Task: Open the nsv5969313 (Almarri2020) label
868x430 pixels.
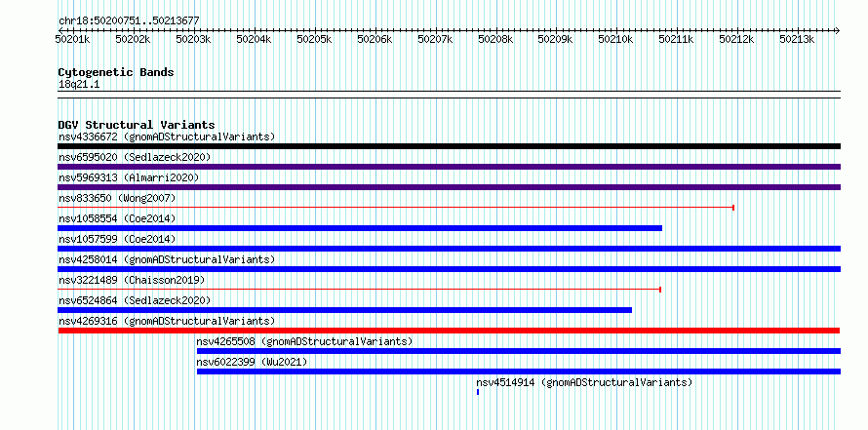Action: (x=129, y=177)
